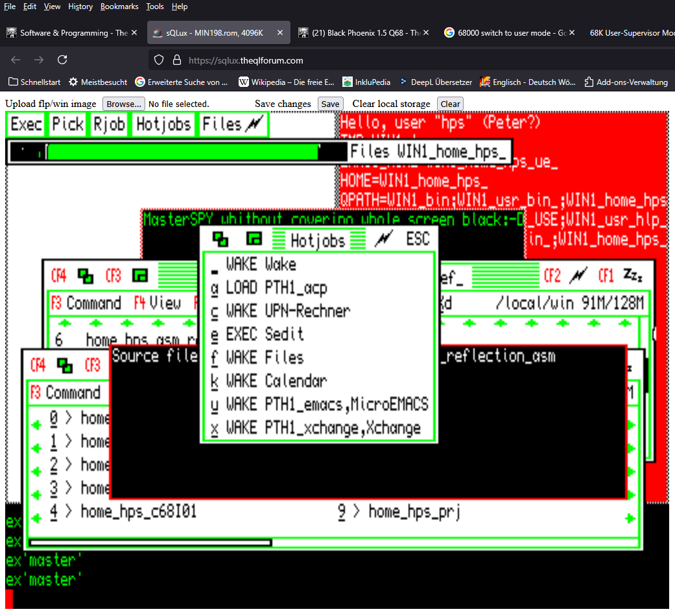Open Schnellstart bookmark folder
Viewport: 675px width, 616px height.
click(x=34, y=82)
